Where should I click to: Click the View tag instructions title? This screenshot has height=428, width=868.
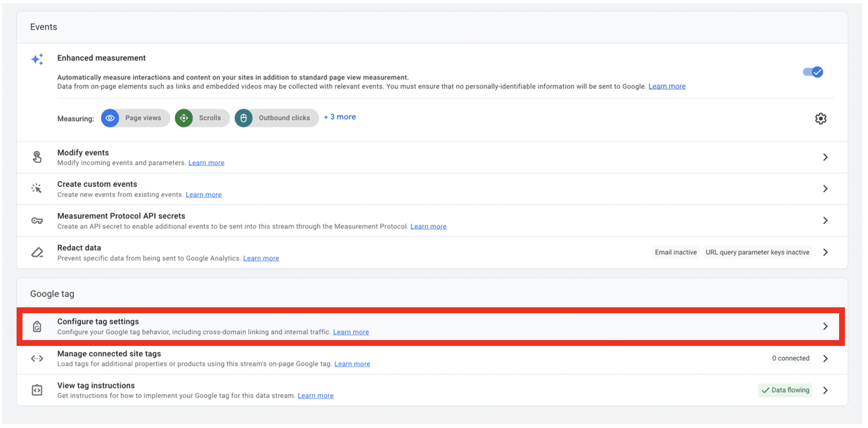coord(96,386)
